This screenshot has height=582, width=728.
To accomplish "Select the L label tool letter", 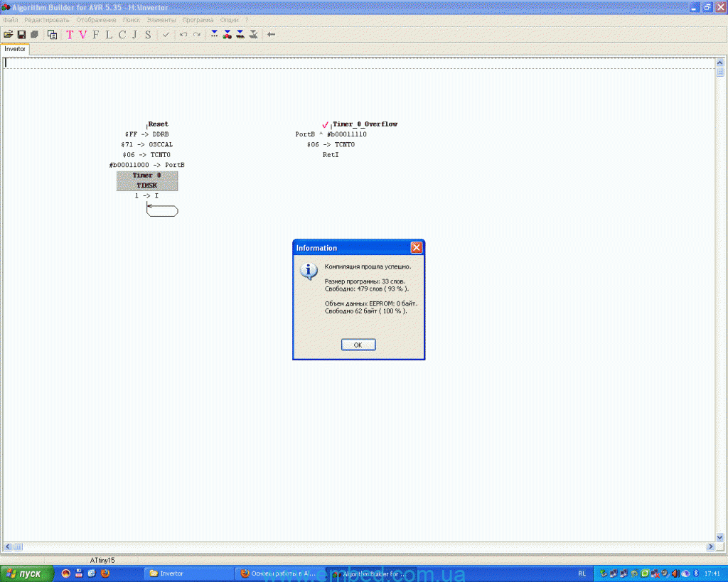I will 109,35.
